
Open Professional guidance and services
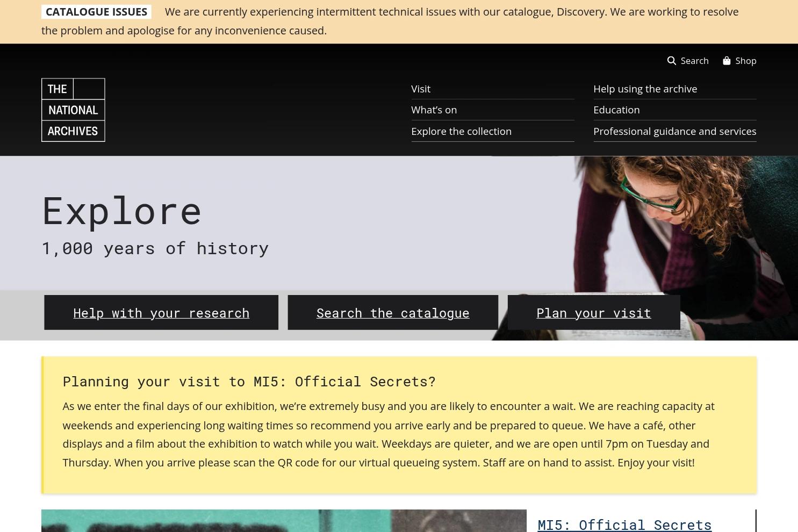click(674, 131)
